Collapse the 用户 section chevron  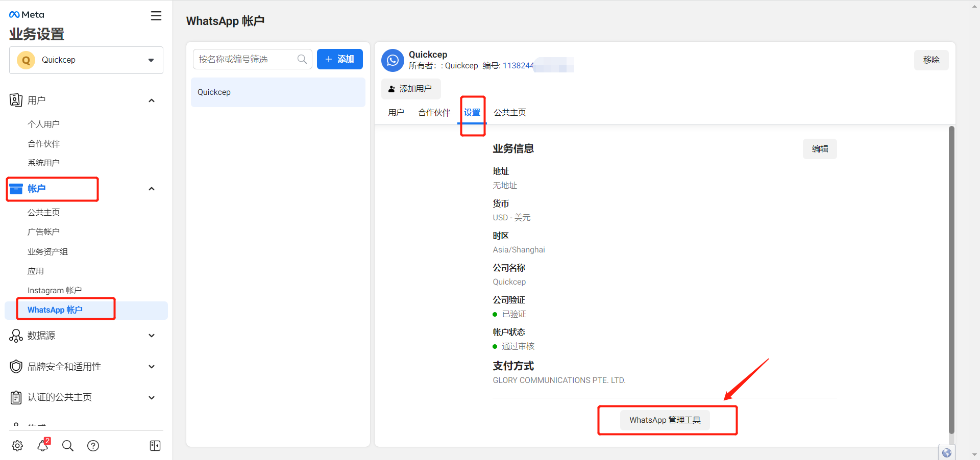152,100
